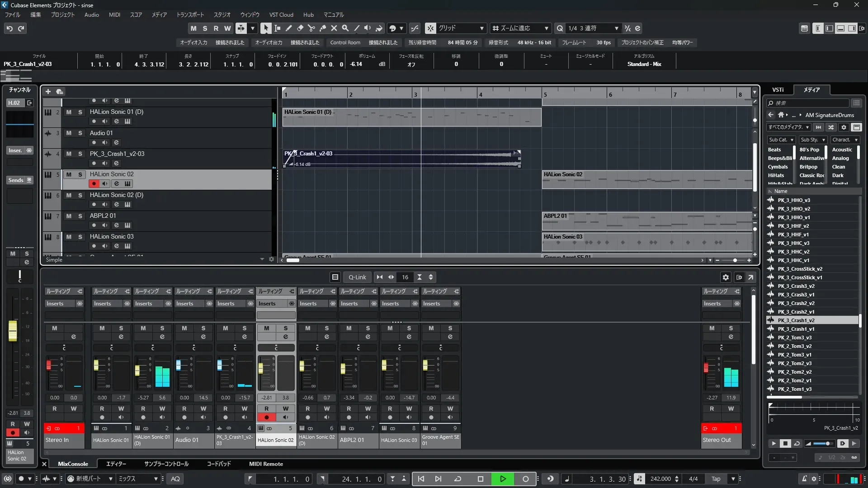The height and width of the screenshot is (488, 868).
Task: Select the Erase tool in toolbar
Action: tap(300, 28)
